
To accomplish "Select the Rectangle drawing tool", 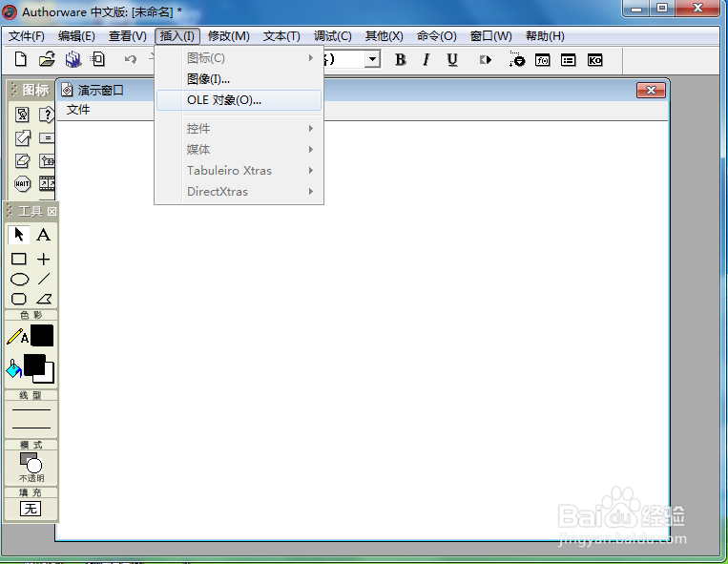I will point(18,259).
